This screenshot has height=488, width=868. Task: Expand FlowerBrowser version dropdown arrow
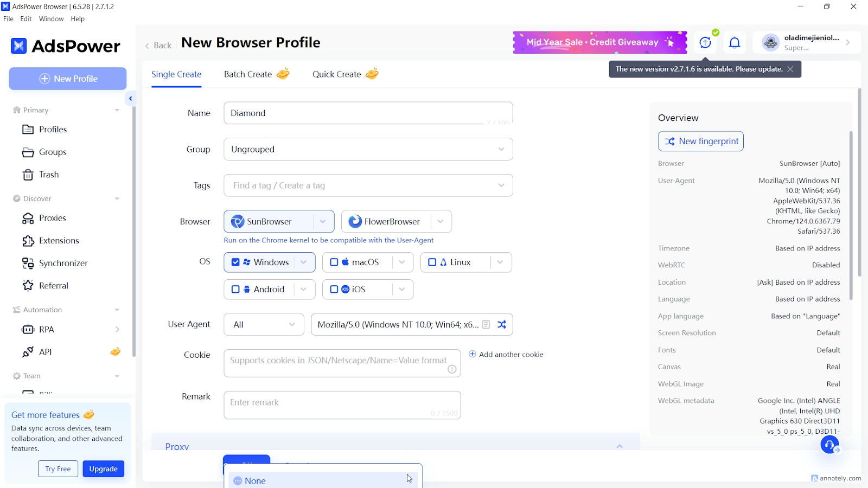pyautogui.click(x=441, y=221)
